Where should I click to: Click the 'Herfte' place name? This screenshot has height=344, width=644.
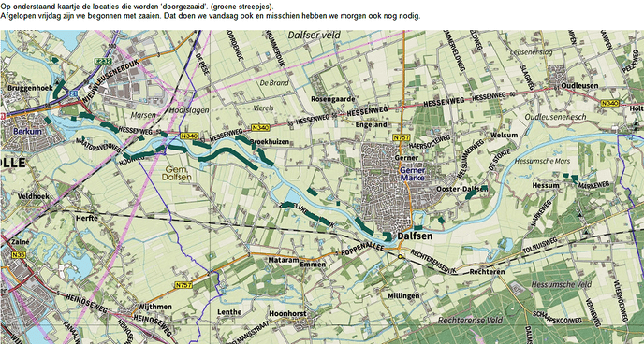(87, 218)
